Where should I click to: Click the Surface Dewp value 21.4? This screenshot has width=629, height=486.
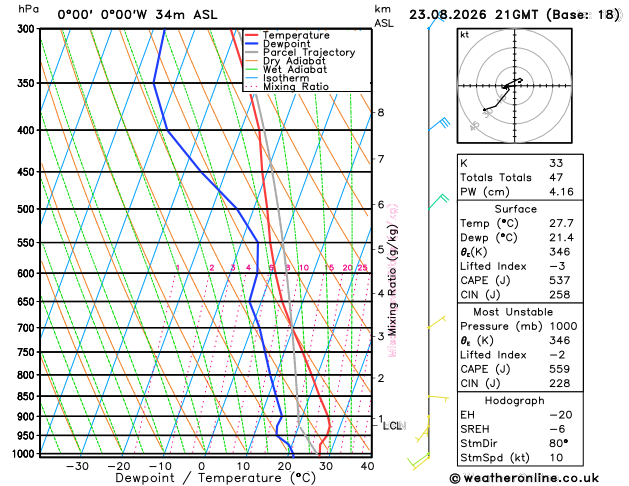click(561, 237)
